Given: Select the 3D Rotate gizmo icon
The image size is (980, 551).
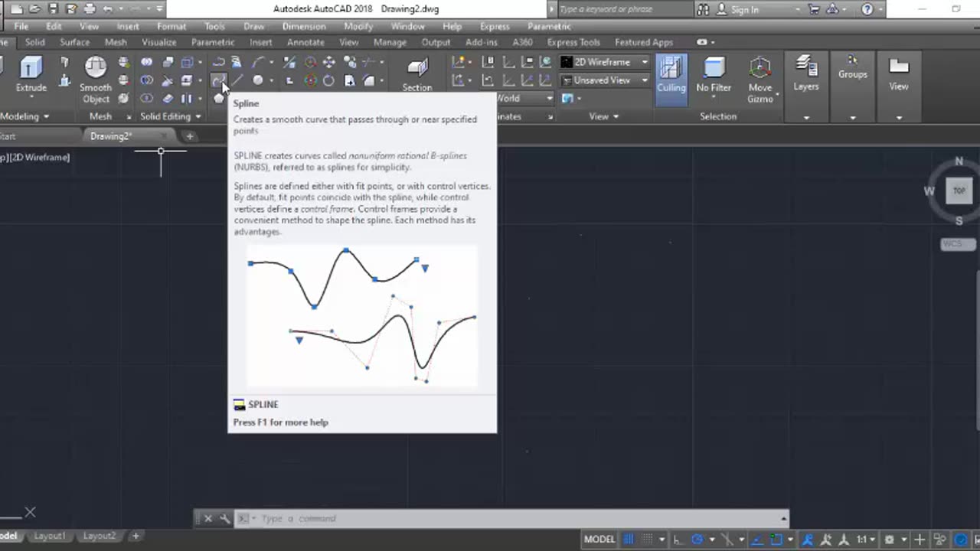Looking at the screenshot, I should click(310, 80).
